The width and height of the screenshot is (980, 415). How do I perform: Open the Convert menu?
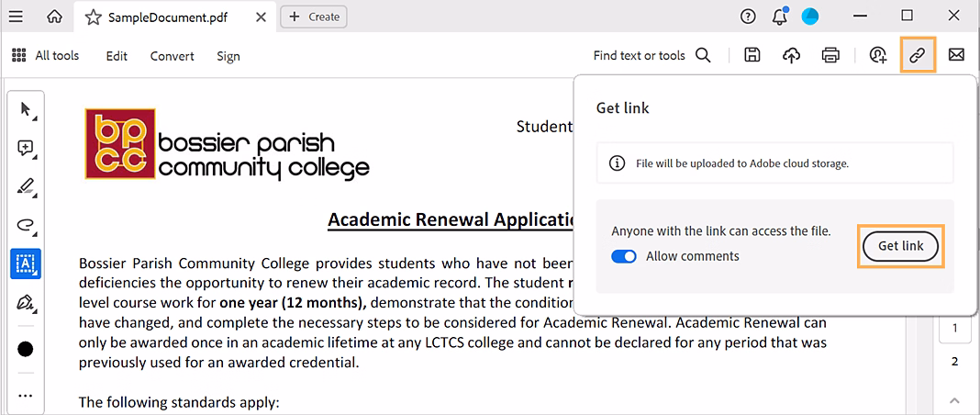(x=173, y=56)
